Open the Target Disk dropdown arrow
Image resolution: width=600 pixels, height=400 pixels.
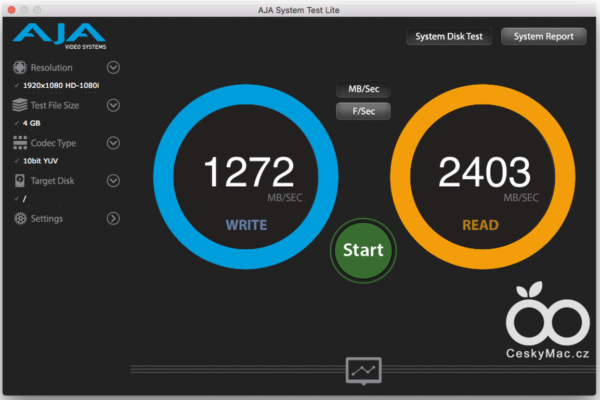coord(113,181)
